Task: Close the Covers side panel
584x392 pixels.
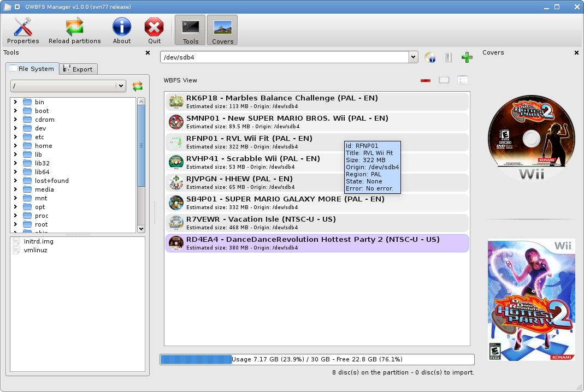Action: [x=576, y=53]
